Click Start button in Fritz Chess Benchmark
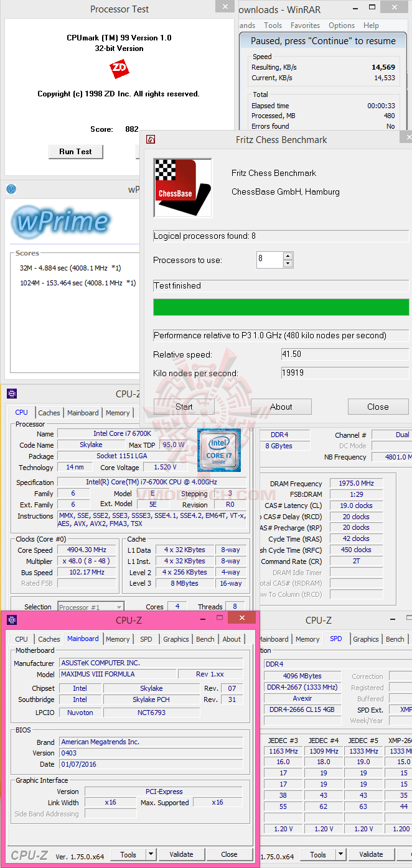The image size is (412, 868). click(x=184, y=407)
